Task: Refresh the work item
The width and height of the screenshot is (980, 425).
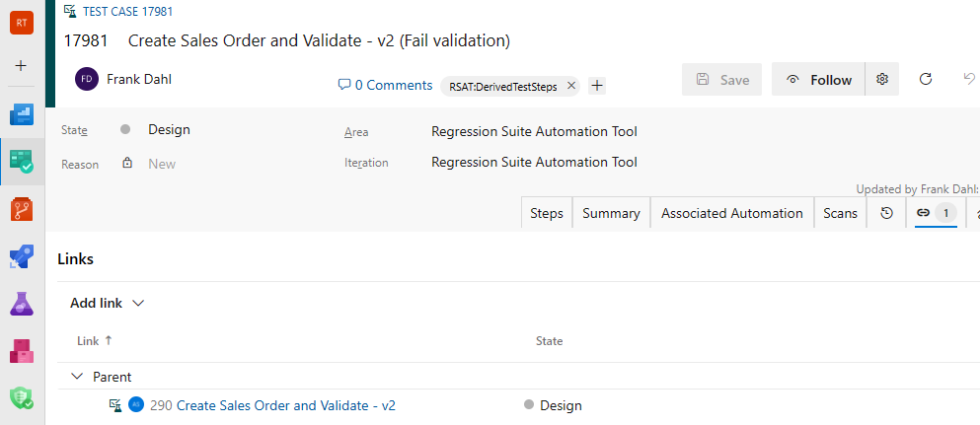Action: click(x=927, y=79)
